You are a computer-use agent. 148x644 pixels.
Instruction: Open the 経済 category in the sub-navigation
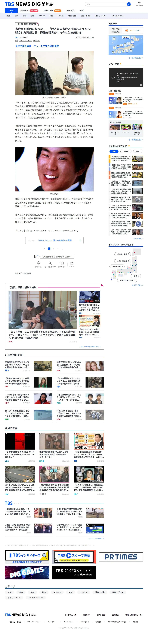click(32, 16)
